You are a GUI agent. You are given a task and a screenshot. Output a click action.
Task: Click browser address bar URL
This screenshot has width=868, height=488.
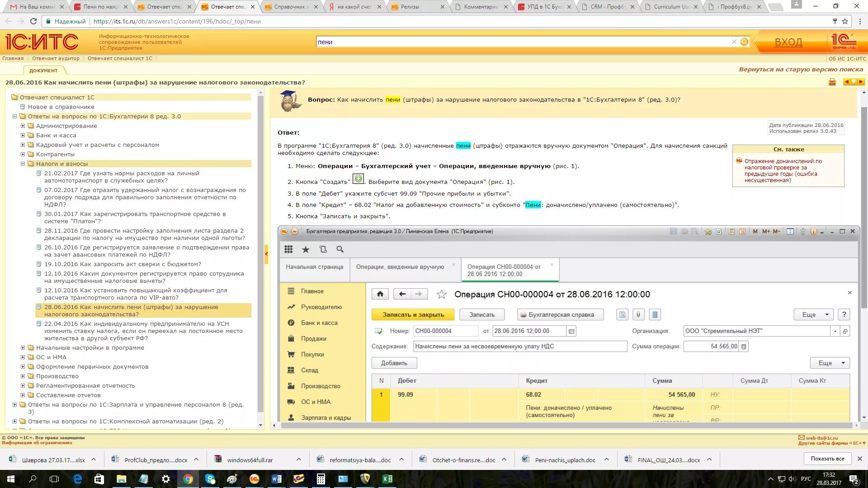pos(177,21)
